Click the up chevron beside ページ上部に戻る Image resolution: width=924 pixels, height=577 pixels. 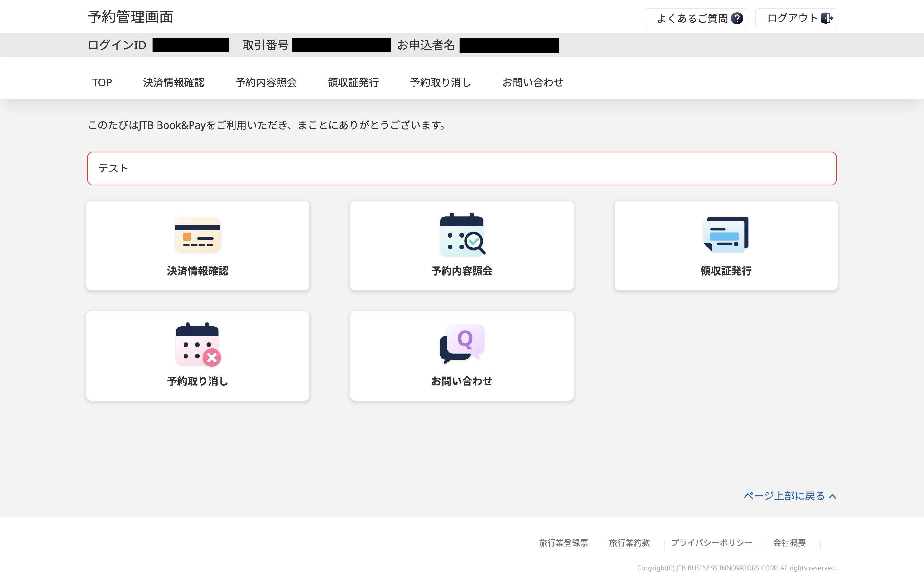click(x=833, y=496)
